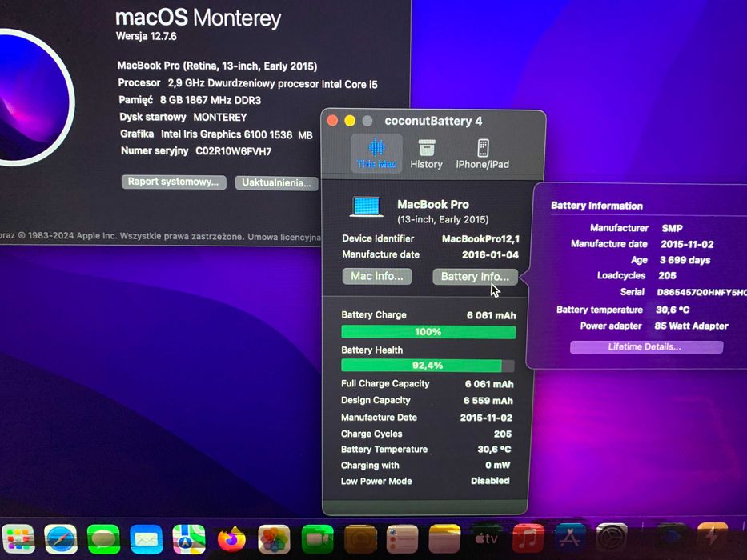Click the coconutBattery 4 window title

tap(433, 121)
